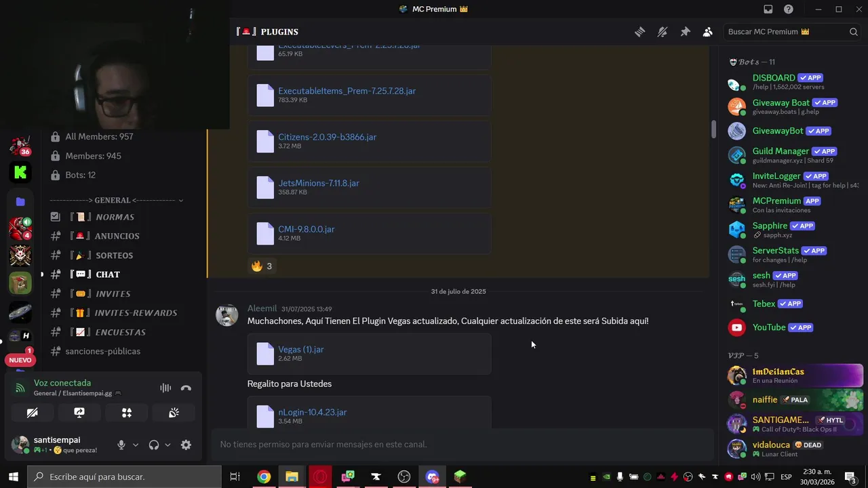868x488 pixels.
Task: Open Aleemil's avatar profile
Action: 226,315
